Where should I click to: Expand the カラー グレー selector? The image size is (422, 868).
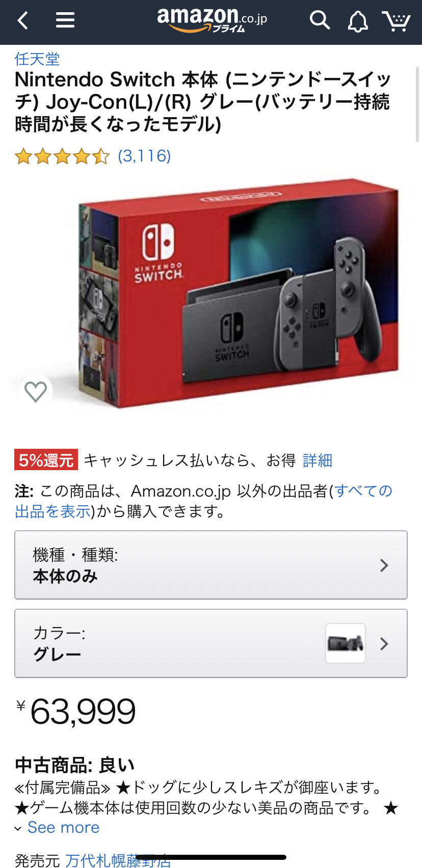click(x=211, y=643)
